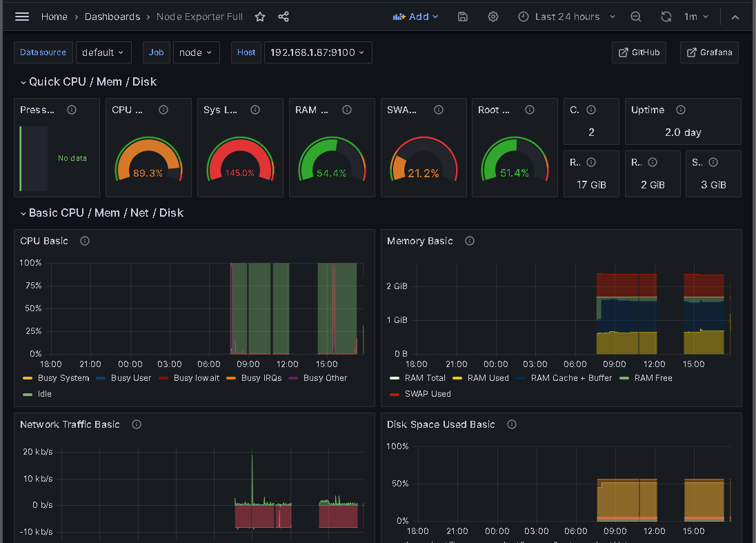The width and height of the screenshot is (756, 543).
Task: Open the Disk Space Used Basic title menu
Action: [441, 424]
